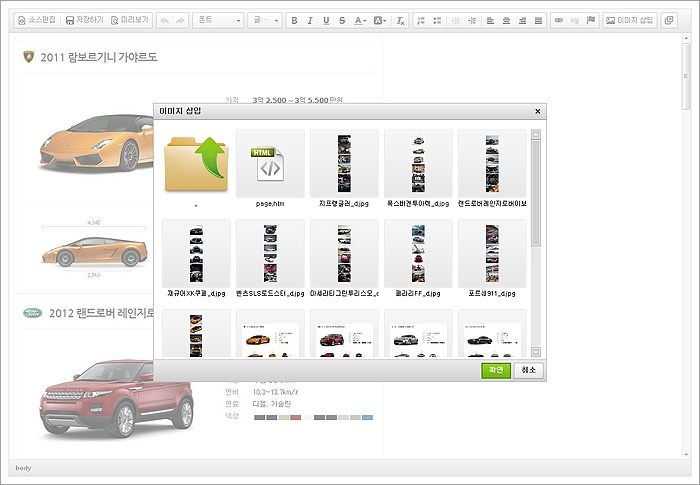Click the 이미지 삽입 toolbar button
The image size is (700, 485).
point(629,21)
